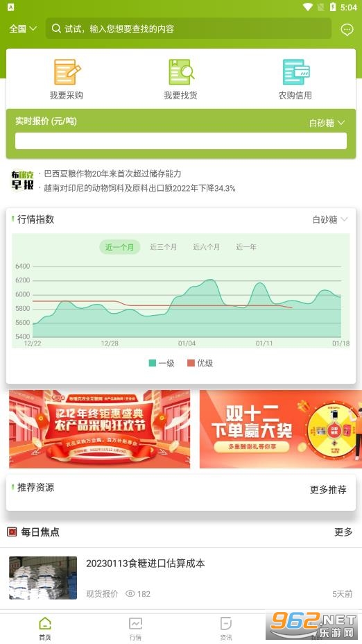
Task: Toggle the 一级 legend series
Action: coord(162,363)
